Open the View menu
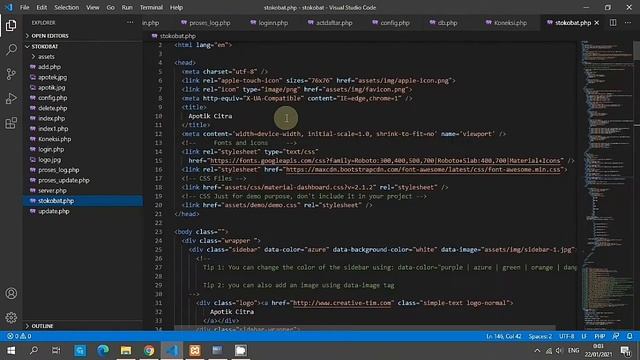Image resolution: width=640 pixels, height=360 pixels. click(93, 7)
